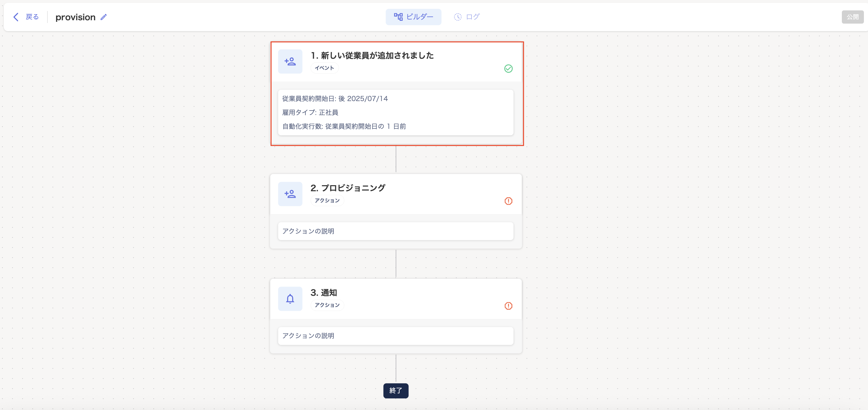Screen dimensions: 868x410
Task: Edit workflow name with pencil icon
Action: pos(104,17)
